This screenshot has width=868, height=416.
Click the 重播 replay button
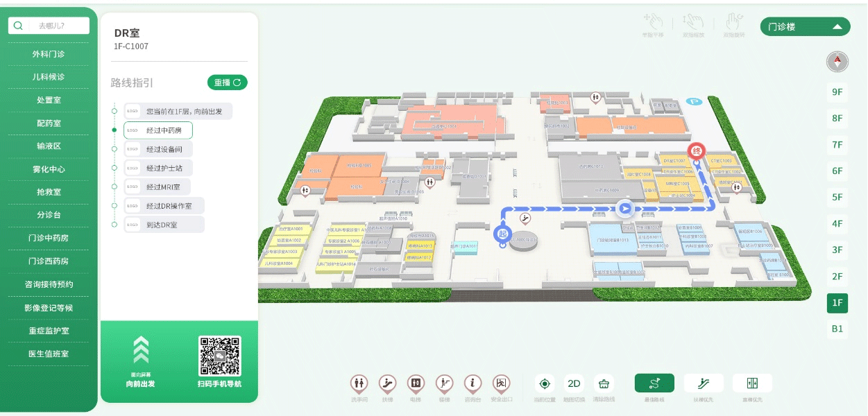(228, 83)
